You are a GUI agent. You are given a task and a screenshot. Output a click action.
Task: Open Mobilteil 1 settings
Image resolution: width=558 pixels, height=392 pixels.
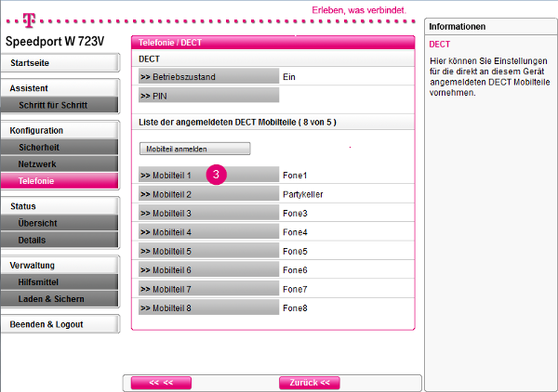pyautogui.click(x=208, y=175)
